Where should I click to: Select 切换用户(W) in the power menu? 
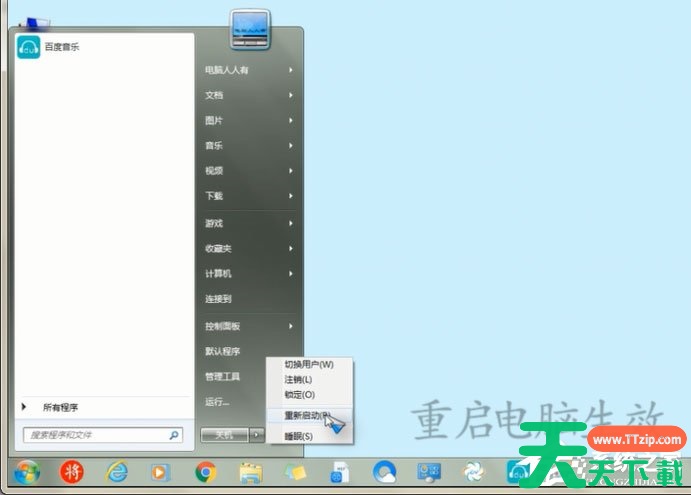[x=308, y=364]
